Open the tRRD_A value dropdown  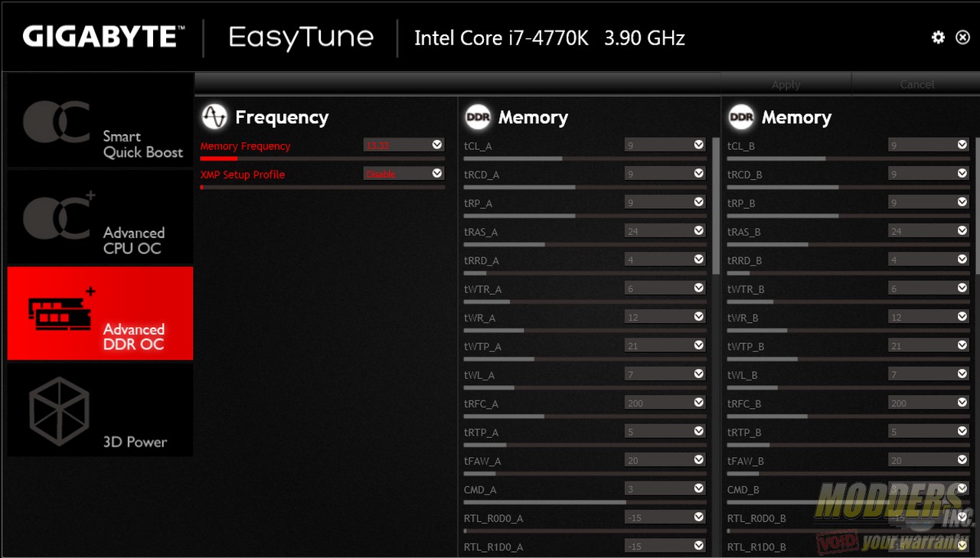[665, 259]
